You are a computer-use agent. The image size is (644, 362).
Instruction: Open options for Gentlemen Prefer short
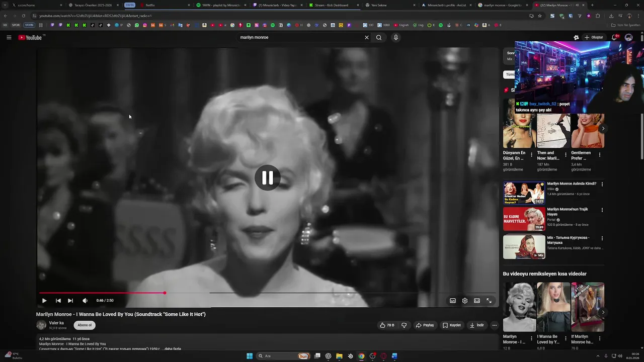pyautogui.click(x=599, y=155)
